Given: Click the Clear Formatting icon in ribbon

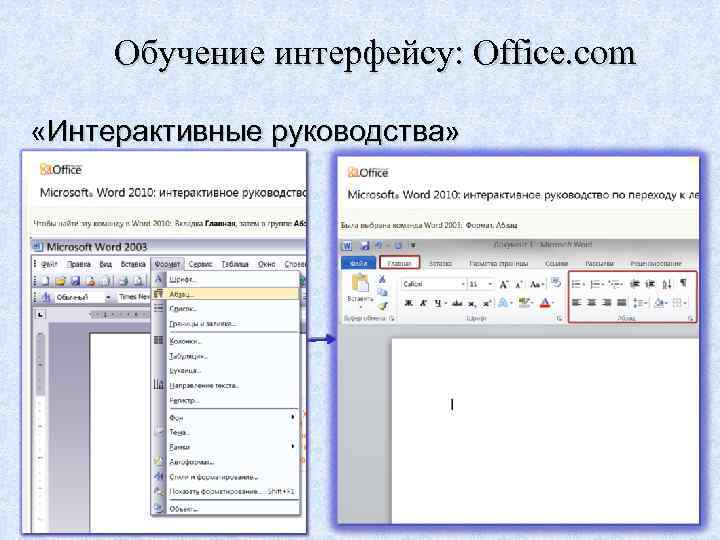Looking at the screenshot, I should (556, 283).
